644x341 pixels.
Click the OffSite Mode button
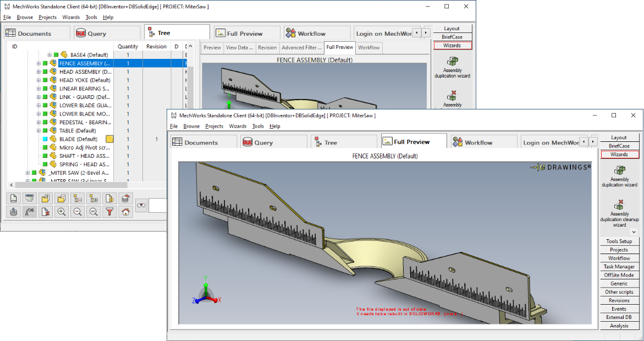(620, 275)
